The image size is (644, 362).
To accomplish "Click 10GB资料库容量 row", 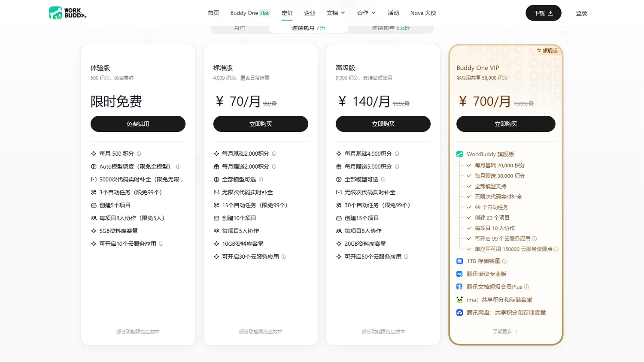I will tap(238, 244).
